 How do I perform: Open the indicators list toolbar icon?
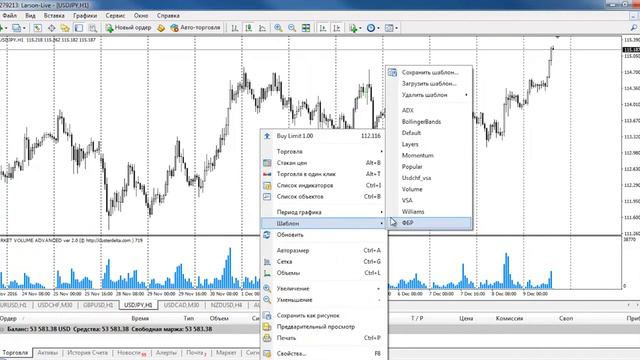tap(353, 28)
